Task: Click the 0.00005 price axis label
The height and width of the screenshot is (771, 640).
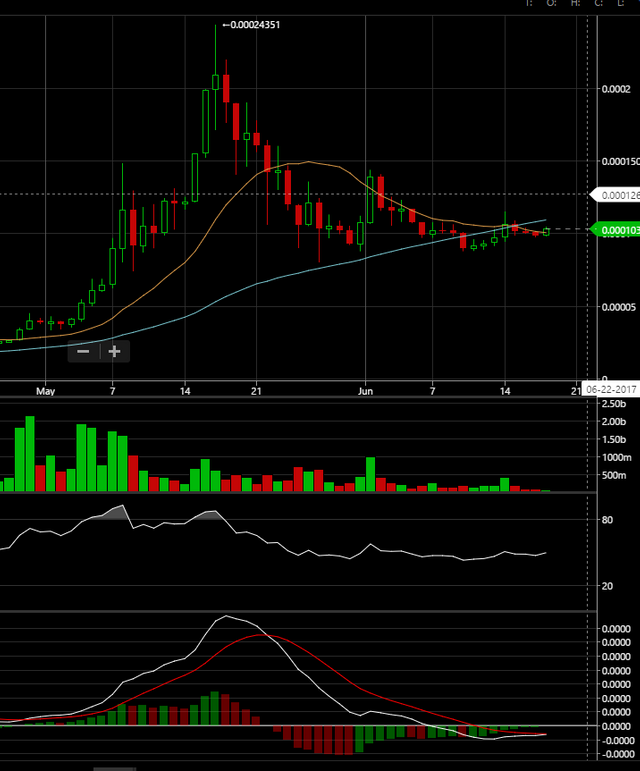Action: (618, 307)
